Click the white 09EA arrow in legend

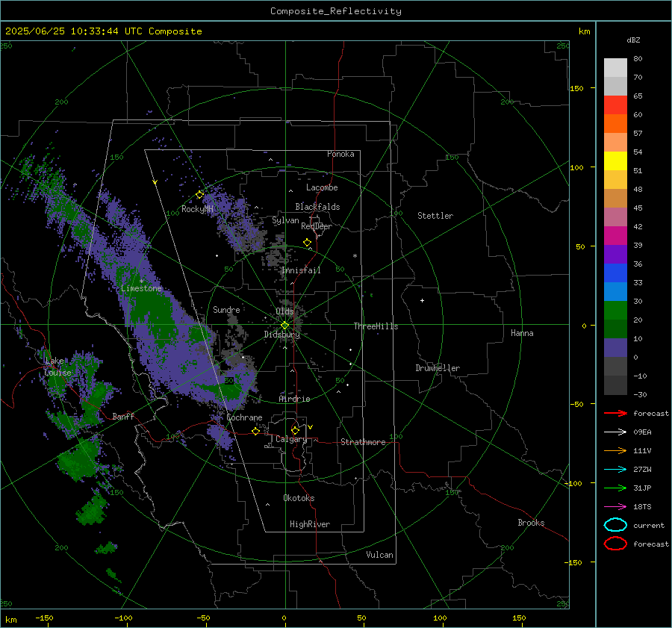coord(615,432)
